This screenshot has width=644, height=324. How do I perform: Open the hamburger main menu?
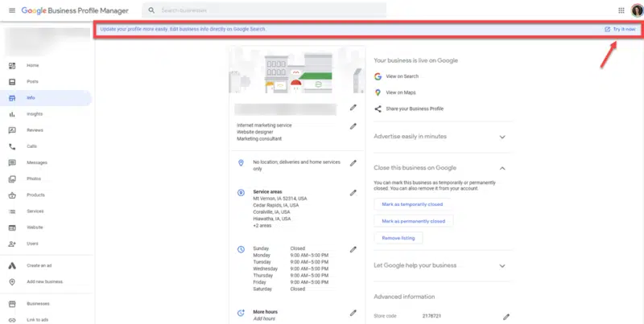coord(11,10)
